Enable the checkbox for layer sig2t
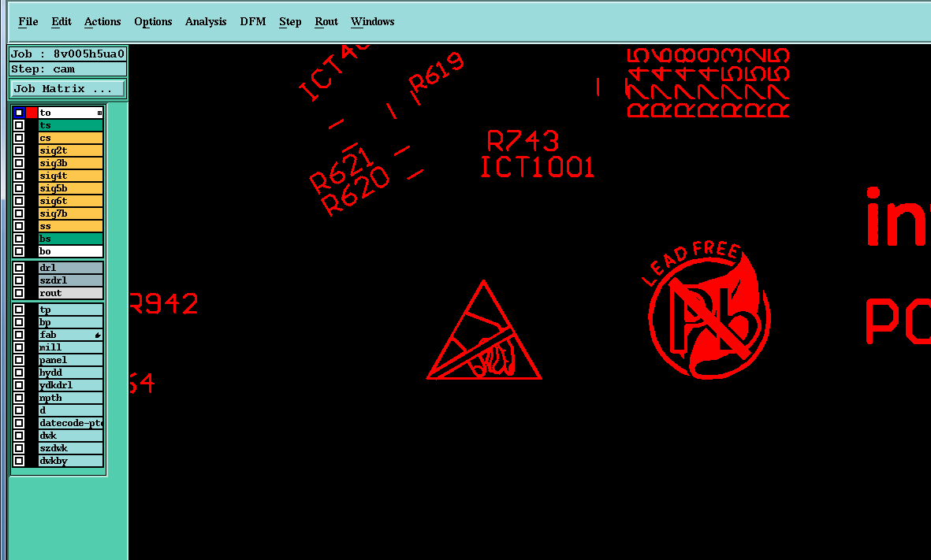Image resolution: width=931 pixels, height=560 pixels. pos(19,150)
